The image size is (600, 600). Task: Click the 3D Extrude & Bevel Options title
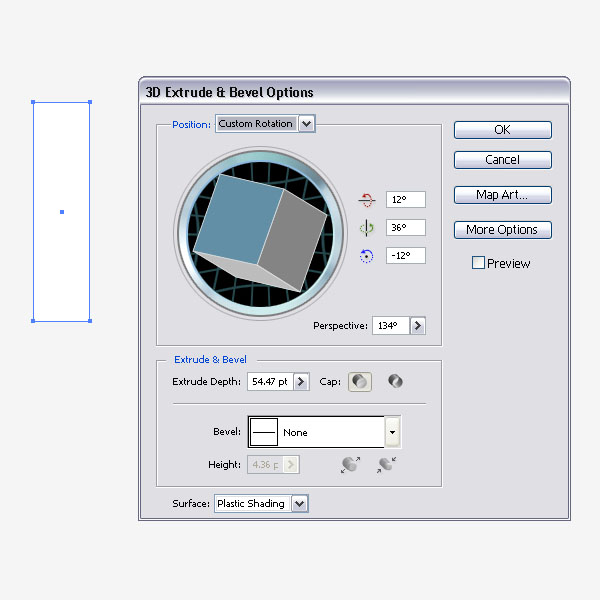pyautogui.click(x=229, y=92)
